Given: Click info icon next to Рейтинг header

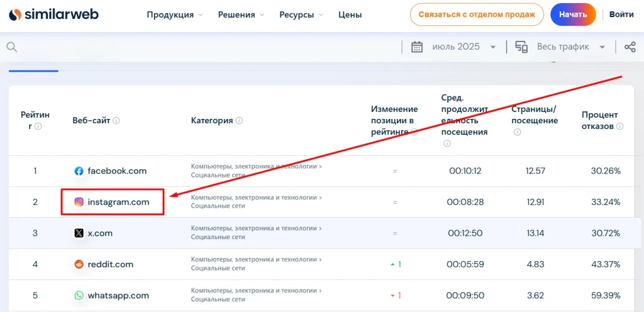Looking at the screenshot, I should (38, 126).
